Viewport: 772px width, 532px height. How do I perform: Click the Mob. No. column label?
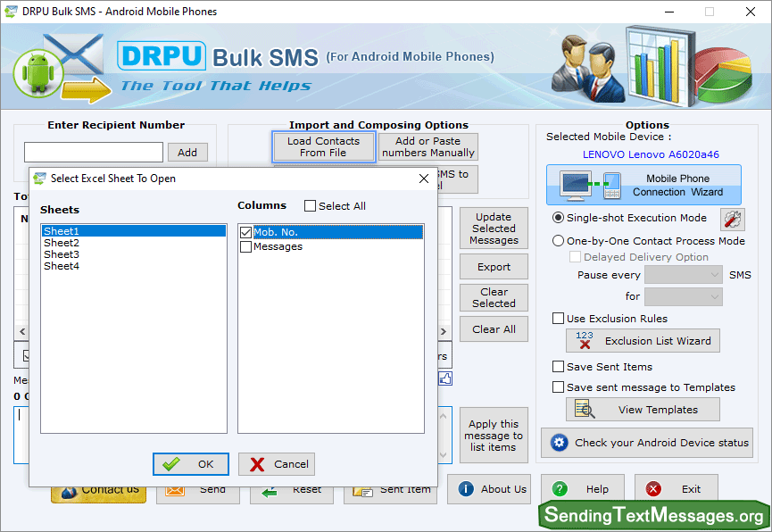tap(276, 232)
